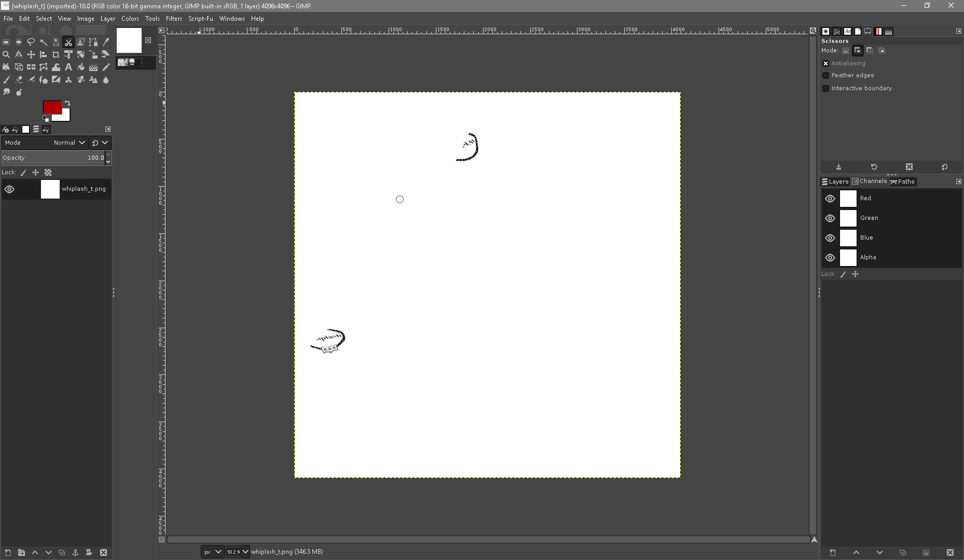Select the Measure tool
964x560 pixels.
click(x=19, y=54)
